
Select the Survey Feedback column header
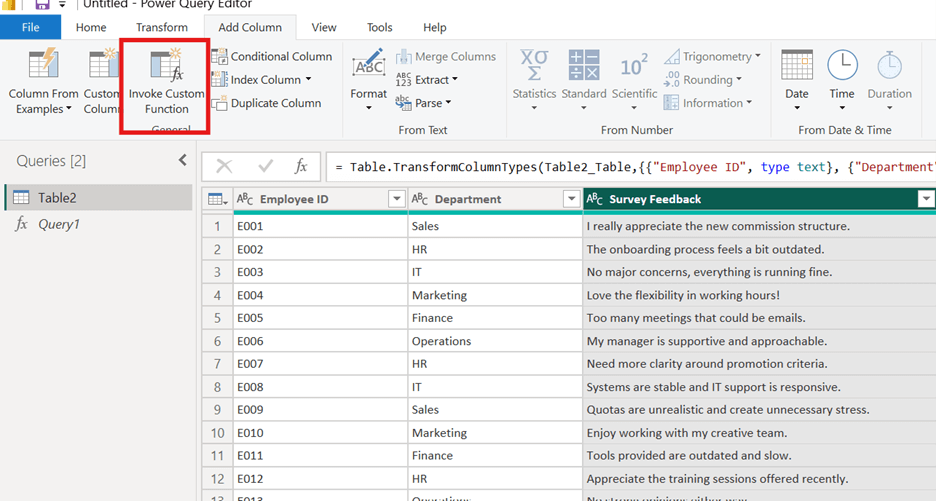(759, 199)
